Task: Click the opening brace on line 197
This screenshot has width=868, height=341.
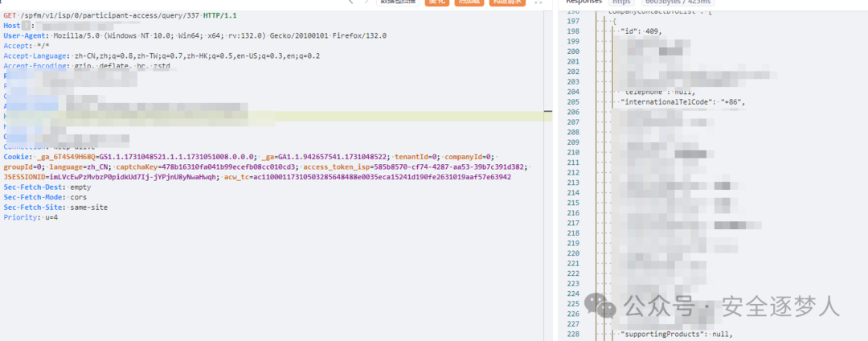Action: (x=613, y=21)
